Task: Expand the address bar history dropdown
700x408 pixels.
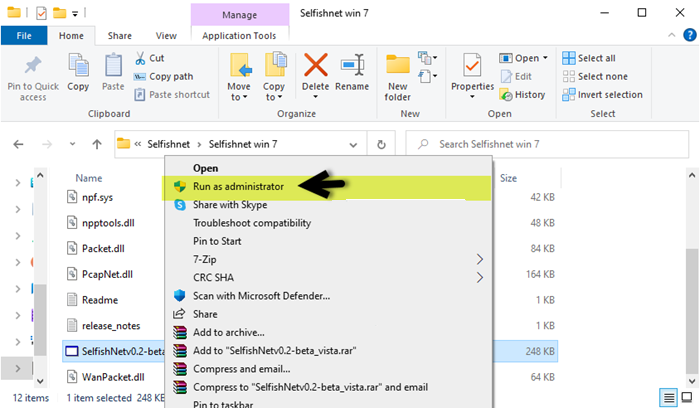Action: click(x=353, y=145)
